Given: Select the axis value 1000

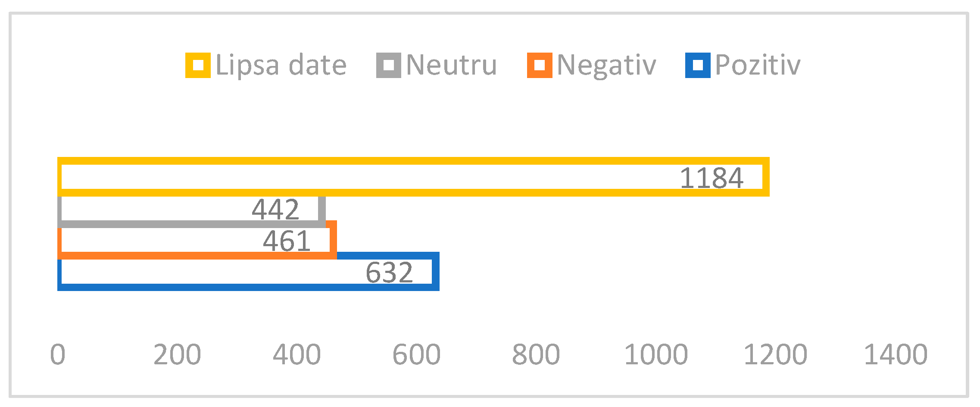Looking at the screenshot, I should point(656,355).
